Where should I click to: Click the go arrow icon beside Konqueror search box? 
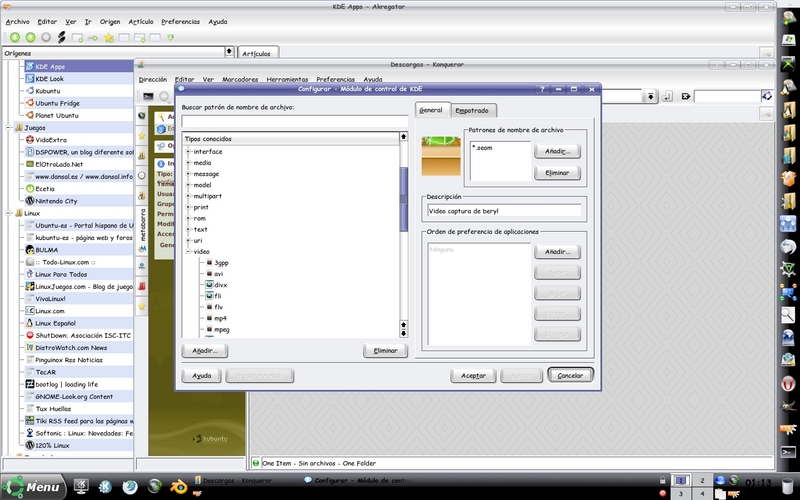[x=686, y=96]
